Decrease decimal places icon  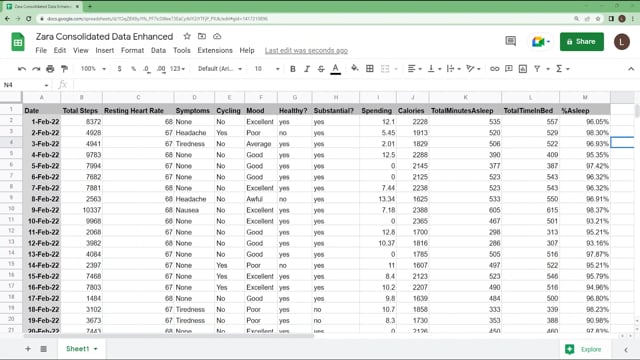[147, 69]
